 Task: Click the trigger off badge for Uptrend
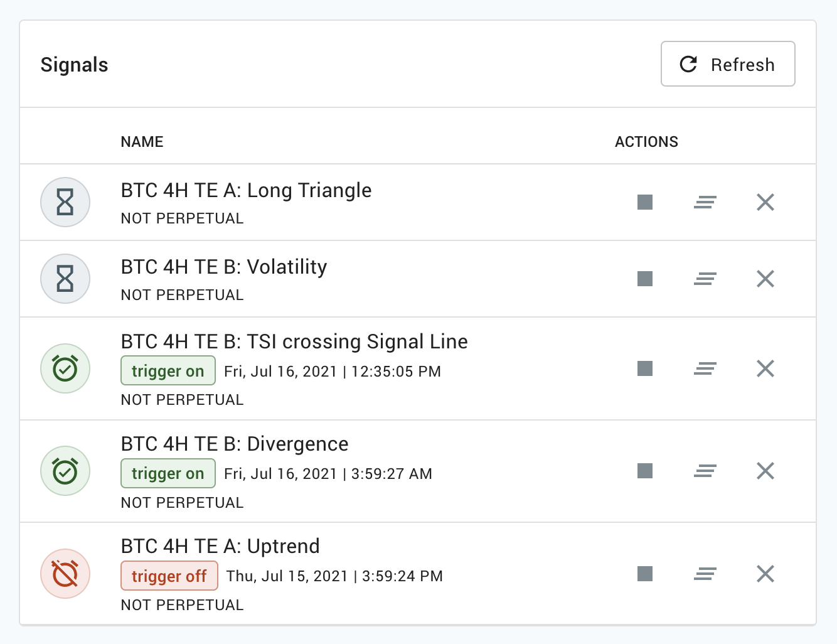169,576
